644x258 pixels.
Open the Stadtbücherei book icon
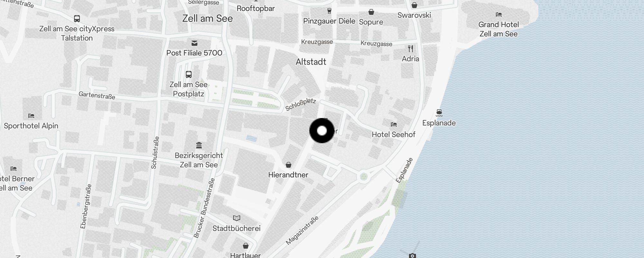tap(237, 218)
